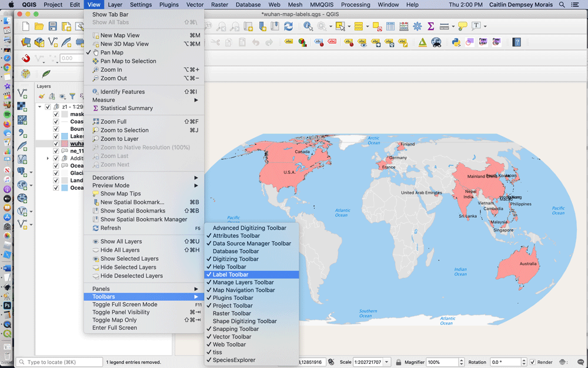Save project using the floppy disk icon
The image size is (588, 368).
[x=52, y=26]
